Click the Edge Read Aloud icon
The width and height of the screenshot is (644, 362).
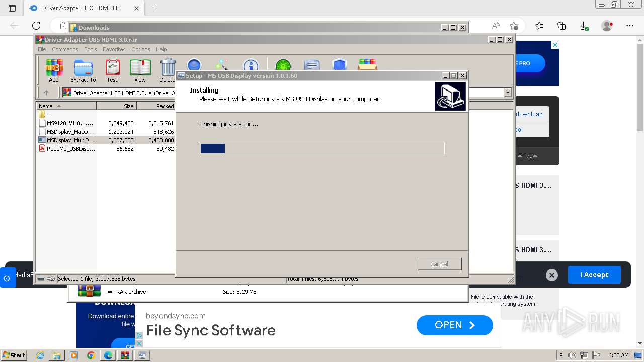pos(496,26)
